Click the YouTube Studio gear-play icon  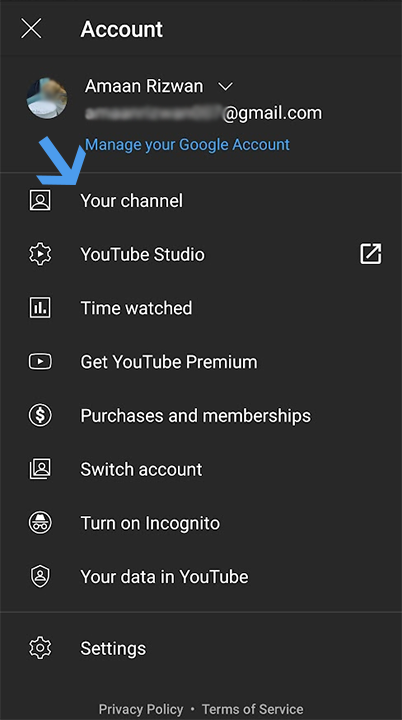[x=40, y=254]
